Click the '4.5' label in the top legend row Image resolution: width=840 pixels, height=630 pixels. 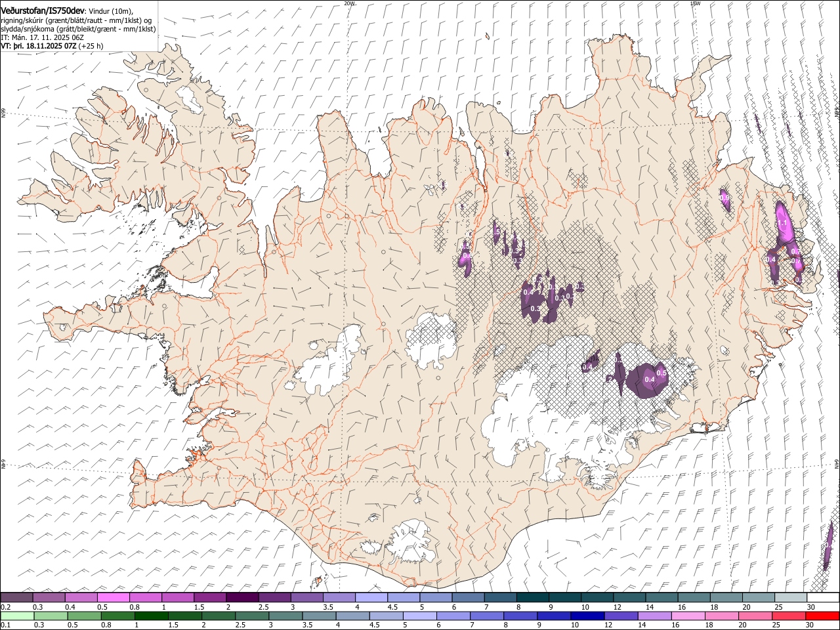(x=393, y=606)
